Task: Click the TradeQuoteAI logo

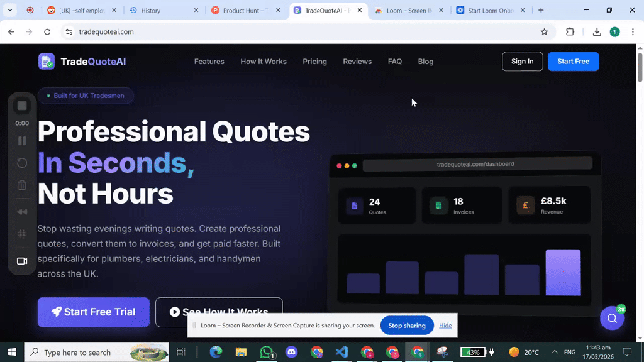Action: (x=82, y=61)
